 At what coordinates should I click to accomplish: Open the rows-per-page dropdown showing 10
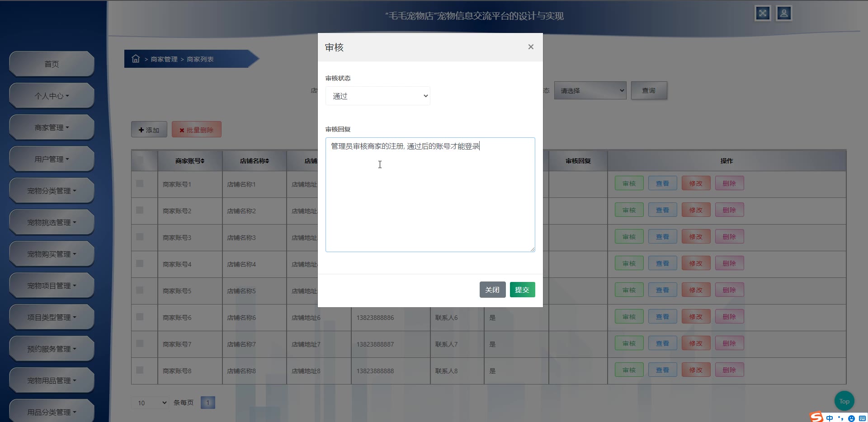tap(150, 403)
